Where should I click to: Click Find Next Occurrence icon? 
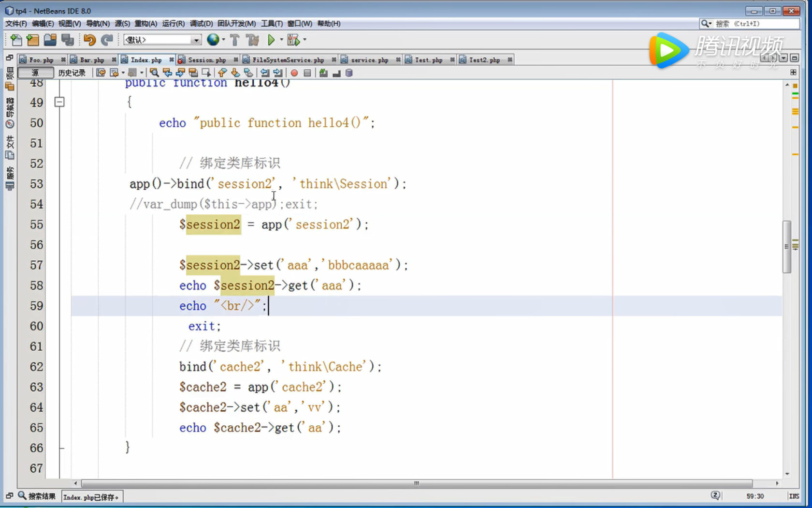[180, 73]
